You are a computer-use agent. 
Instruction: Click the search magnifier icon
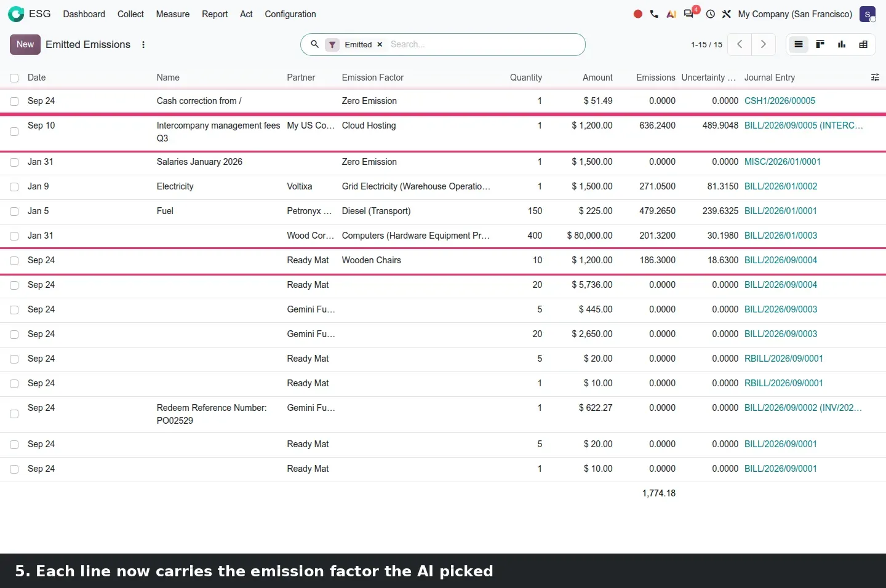click(314, 44)
